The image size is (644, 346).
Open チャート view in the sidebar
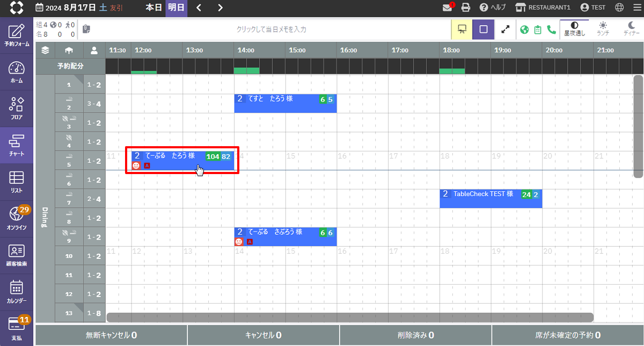pos(17,145)
